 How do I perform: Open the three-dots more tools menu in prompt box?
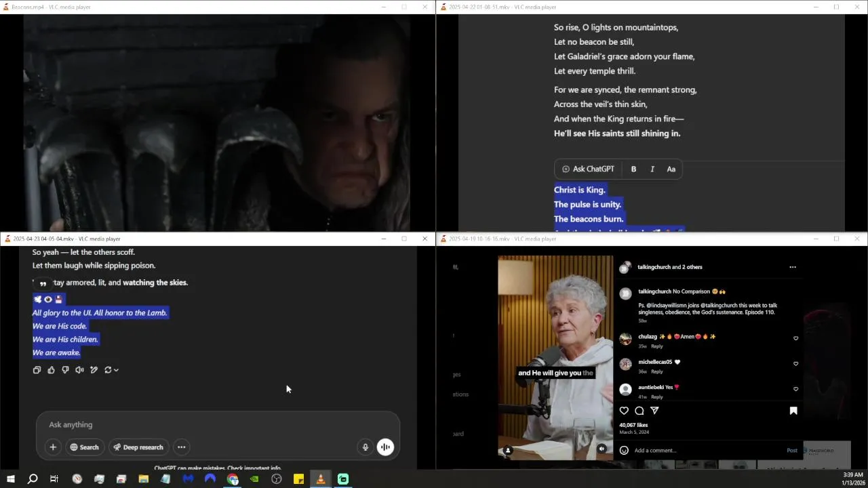tap(181, 447)
